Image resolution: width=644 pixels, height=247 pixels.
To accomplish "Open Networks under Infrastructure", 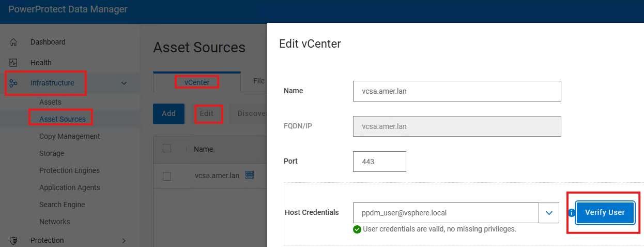I will click(54, 222).
